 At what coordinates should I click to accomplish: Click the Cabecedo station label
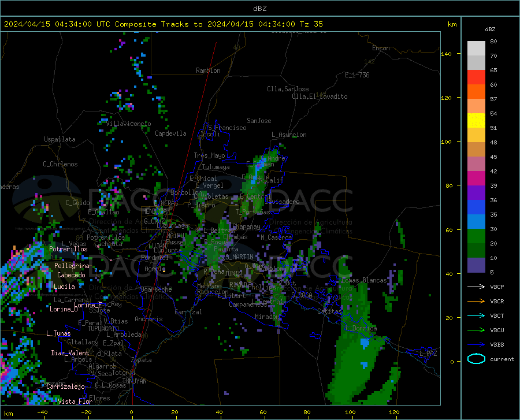pyautogui.click(x=71, y=275)
